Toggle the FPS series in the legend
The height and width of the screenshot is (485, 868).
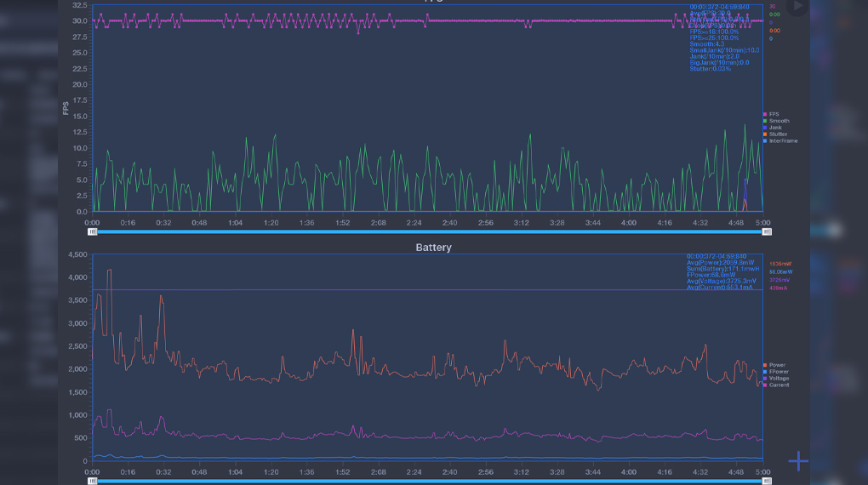pyautogui.click(x=771, y=114)
